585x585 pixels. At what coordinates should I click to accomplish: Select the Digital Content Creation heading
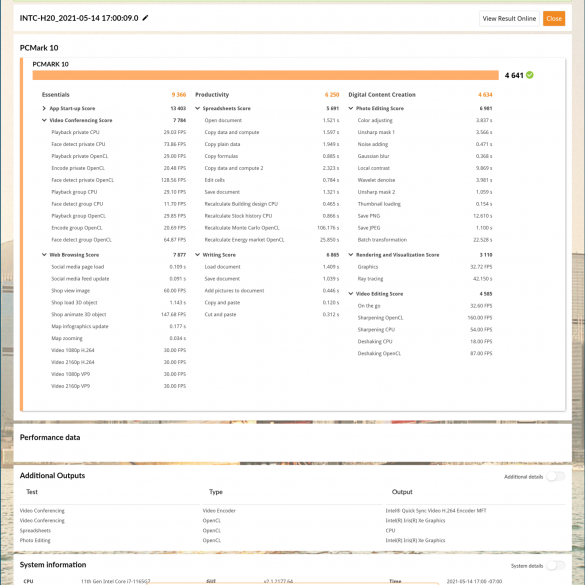coord(382,94)
